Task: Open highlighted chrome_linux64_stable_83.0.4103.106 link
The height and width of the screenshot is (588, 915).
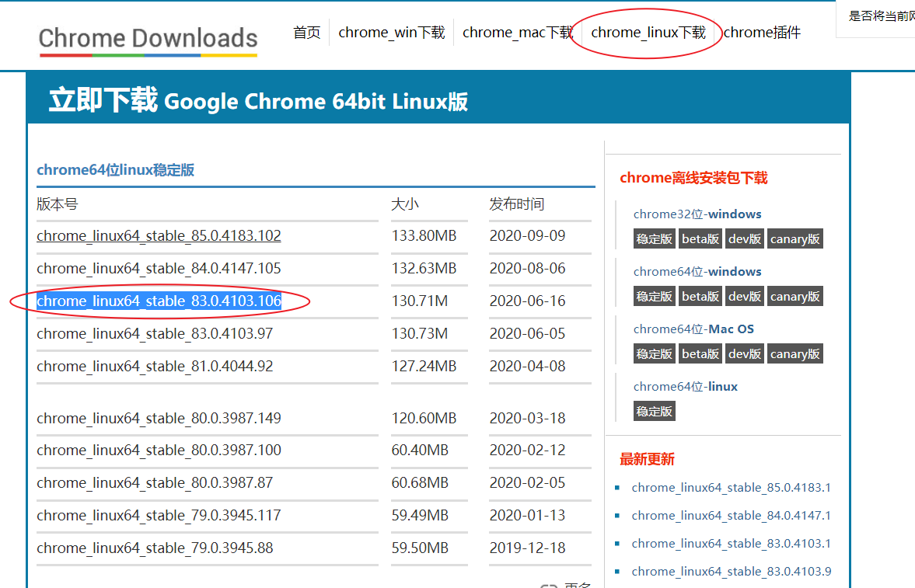Action: click(x=159, y=301)
